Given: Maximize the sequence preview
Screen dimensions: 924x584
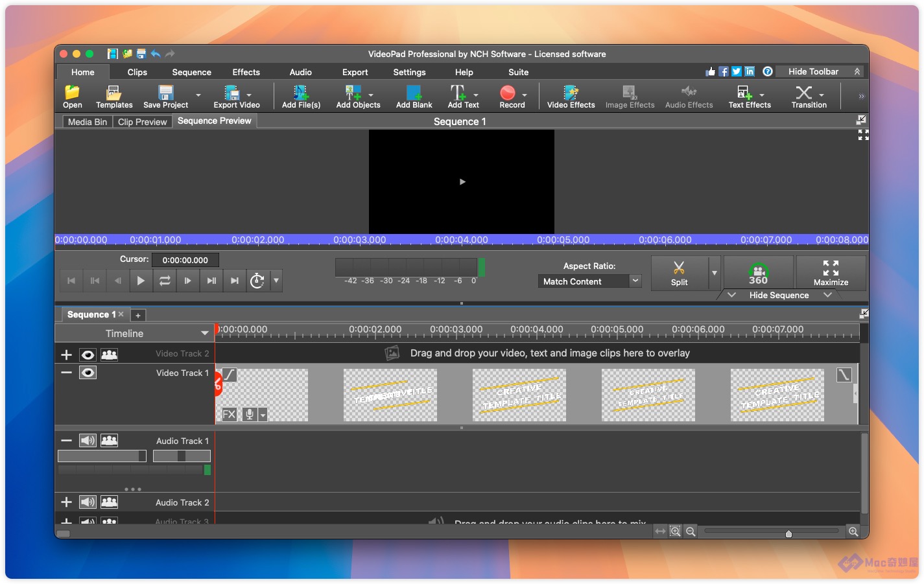Looking at the screenshot, I should point(831,272).
